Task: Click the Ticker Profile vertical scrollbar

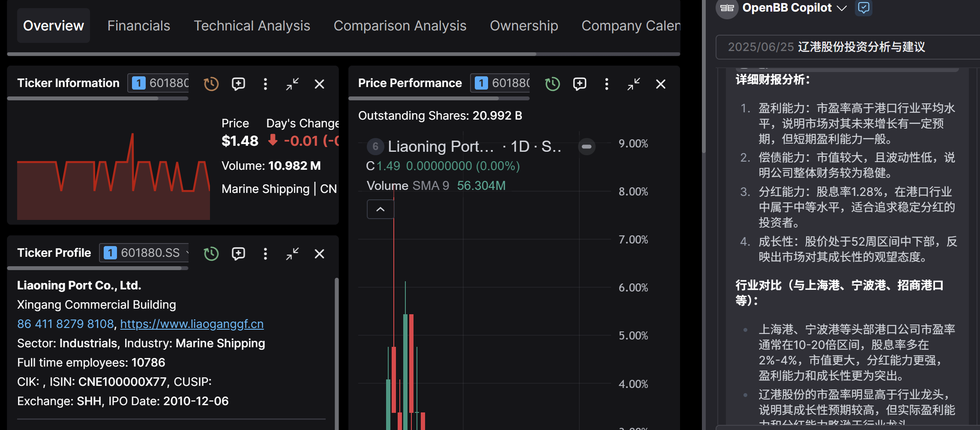Action: (336, 354)
